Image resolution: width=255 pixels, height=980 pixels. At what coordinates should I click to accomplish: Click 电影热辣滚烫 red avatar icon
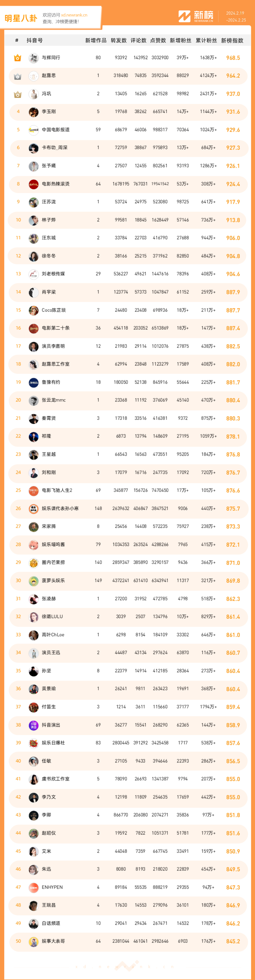pyautogui.click(x=34, y=184)
